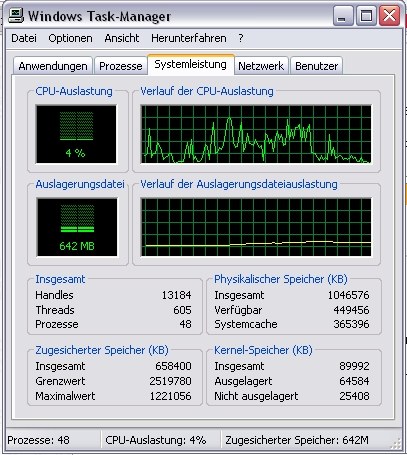Image resolution: width=407 pixels, height=455 pixels.
Task: Click the Handles value 13184
Action: pyautogui.click(x=176, y=295)
